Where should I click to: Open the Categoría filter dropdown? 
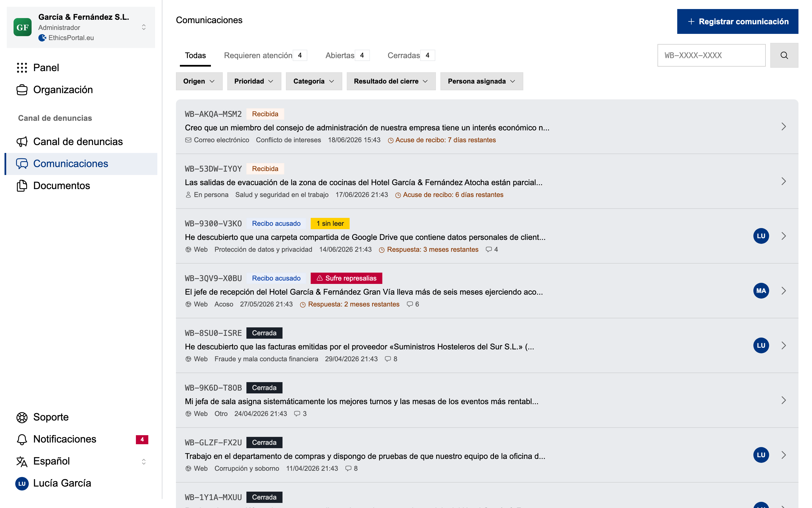[x=314, y=81]
